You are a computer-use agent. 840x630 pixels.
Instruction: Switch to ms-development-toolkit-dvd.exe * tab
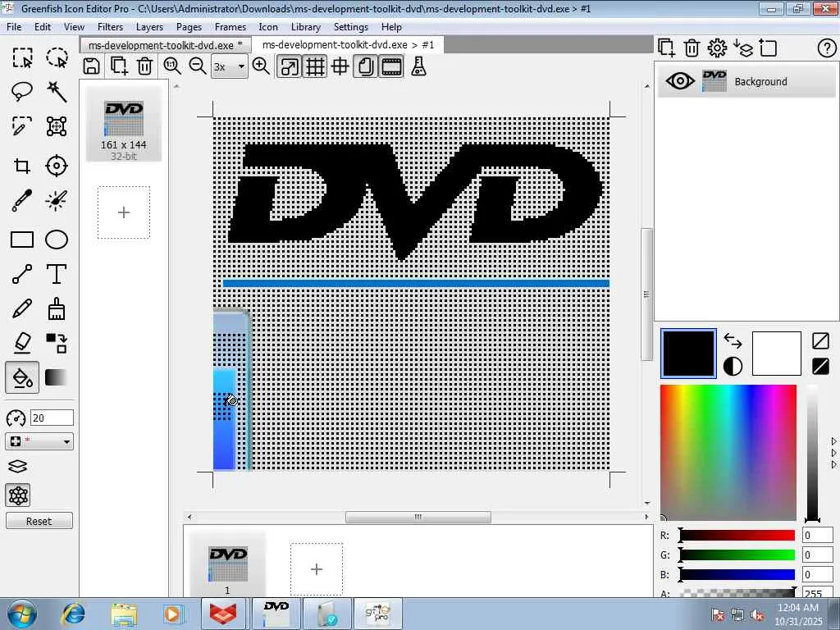[x=165, y=46]
